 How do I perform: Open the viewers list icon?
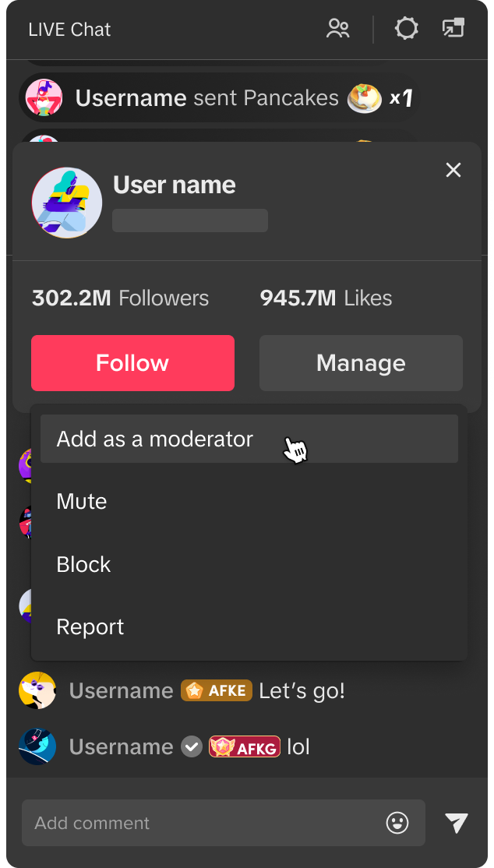tap(338, 30)
